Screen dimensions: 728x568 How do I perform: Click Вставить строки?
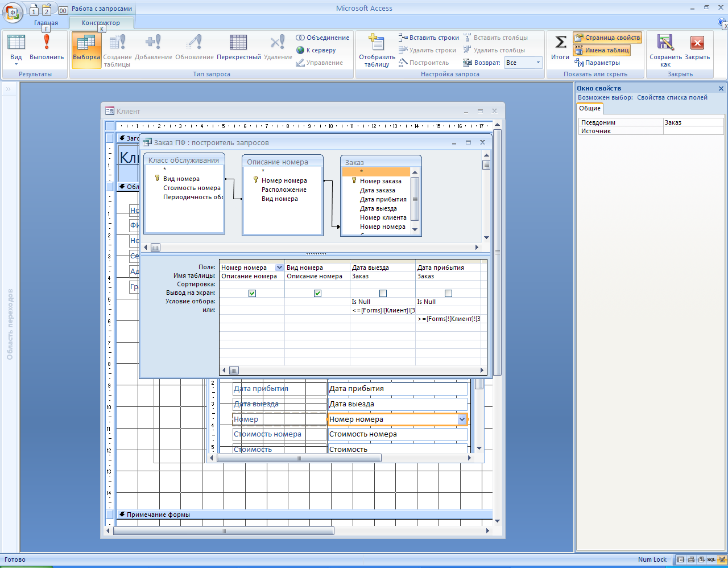(429, 38)
